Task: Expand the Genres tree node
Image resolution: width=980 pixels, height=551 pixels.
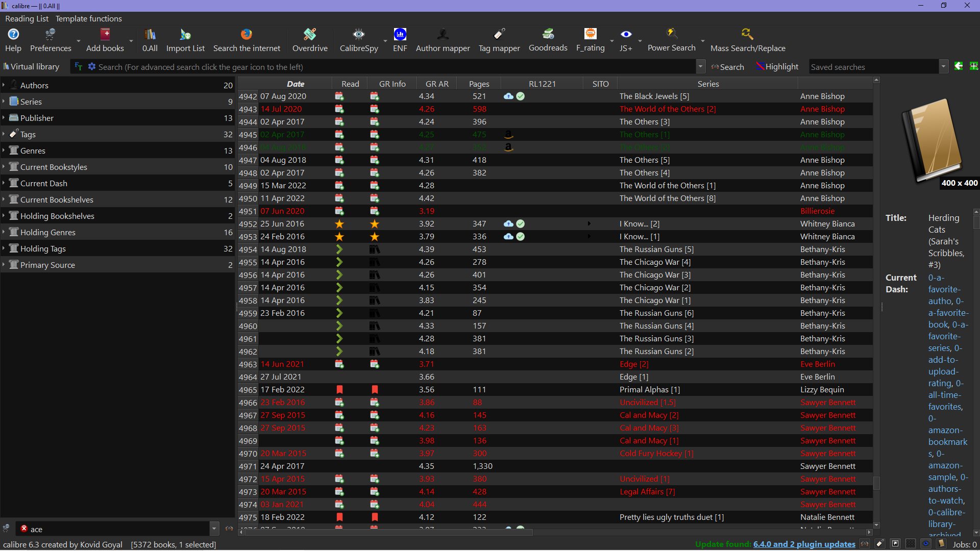Action: 4,151
